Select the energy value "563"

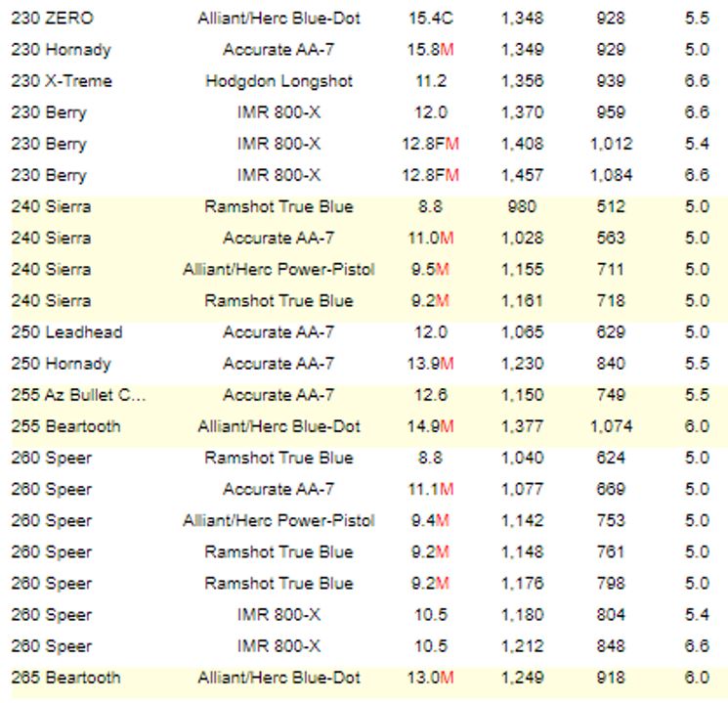click(x=611, y=238)
